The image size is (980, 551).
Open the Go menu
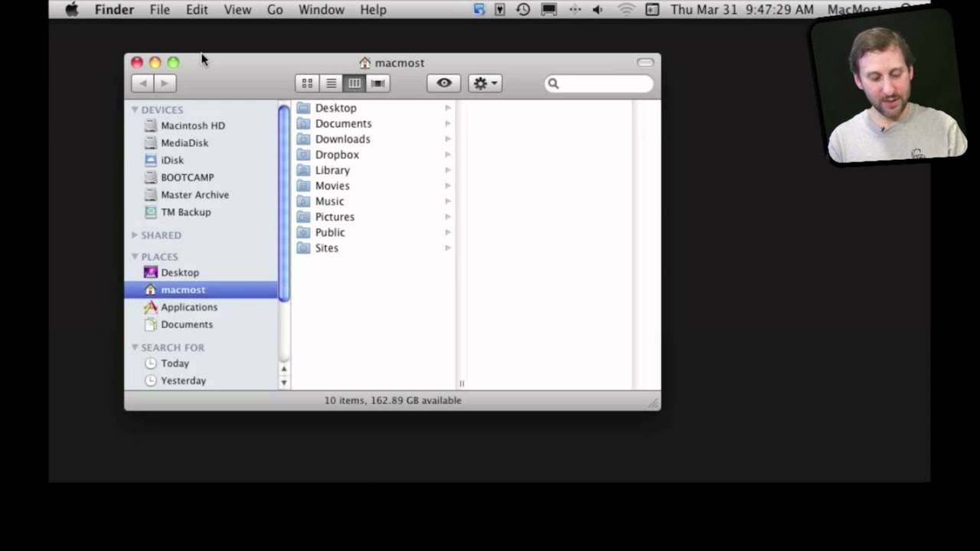(x=275, y=9)
